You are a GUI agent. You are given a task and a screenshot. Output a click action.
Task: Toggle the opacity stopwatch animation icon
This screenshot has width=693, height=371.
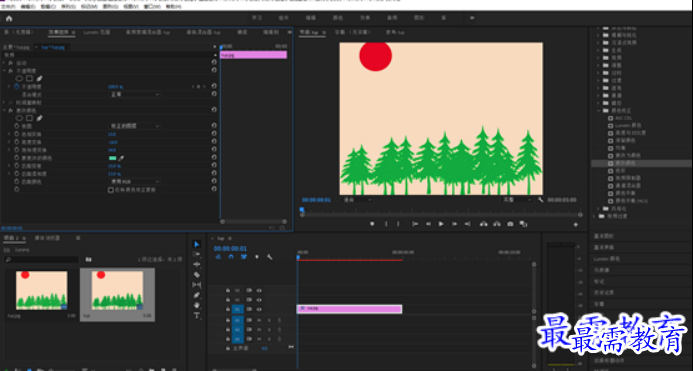click(x=17, y=87)
